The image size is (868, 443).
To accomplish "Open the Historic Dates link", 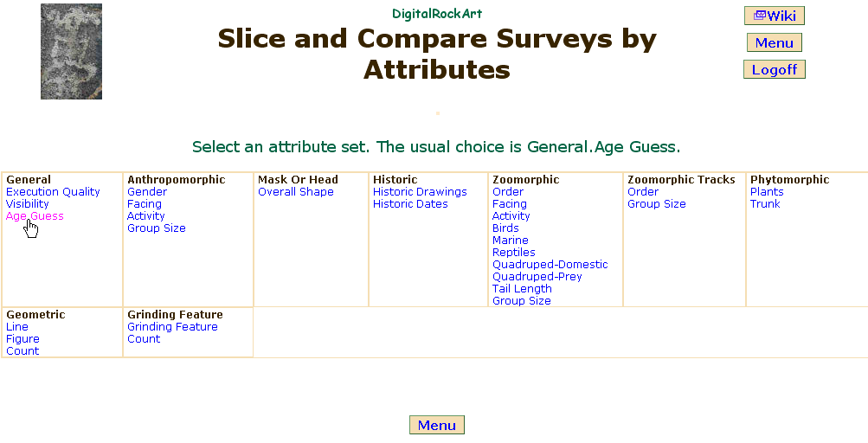I will (410, 204).
